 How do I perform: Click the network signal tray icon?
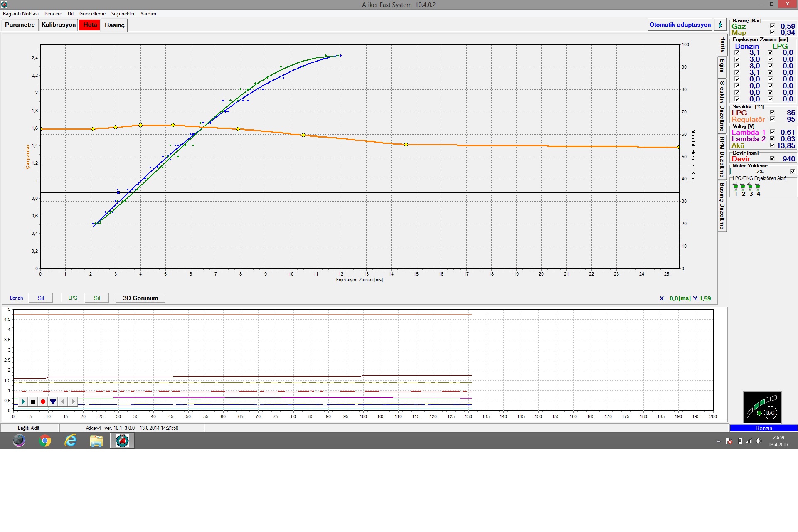click(749, 441)
